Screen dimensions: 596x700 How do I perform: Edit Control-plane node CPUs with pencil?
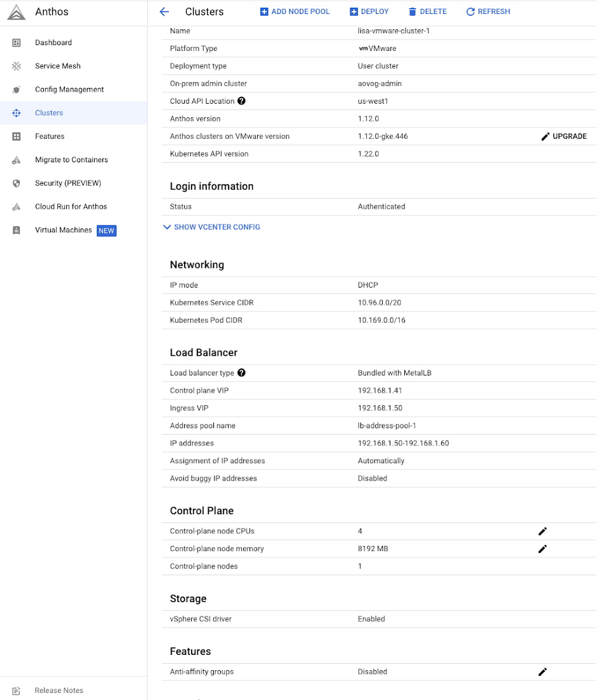click(x=543, y=531)
